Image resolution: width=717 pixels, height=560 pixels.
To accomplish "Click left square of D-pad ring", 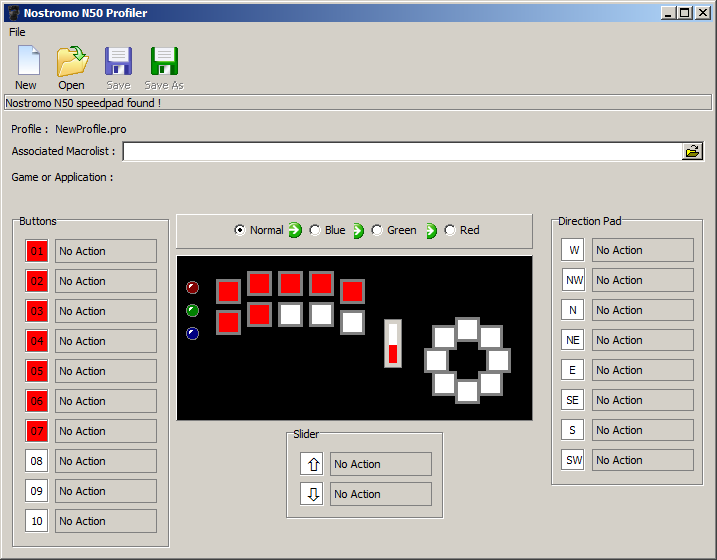I will pos(436,360).
